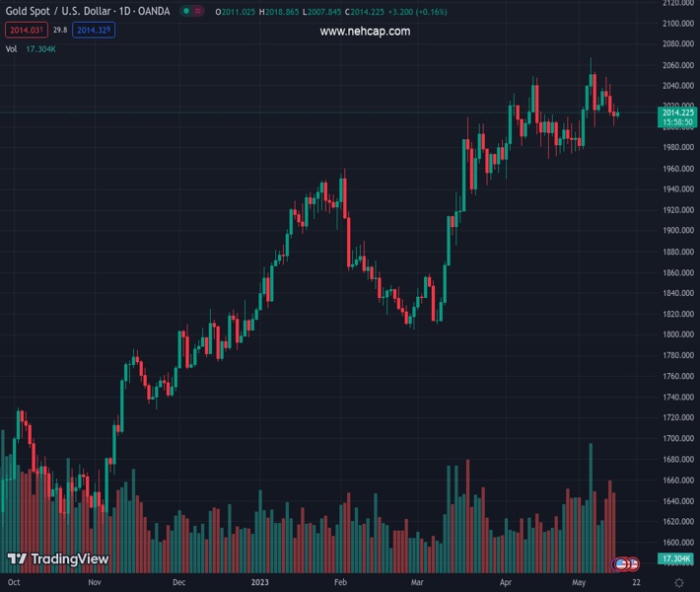Click the 2023 label on time axis
Image resolution: width=700 pixels, height=592 pixels.
point(260,583)
